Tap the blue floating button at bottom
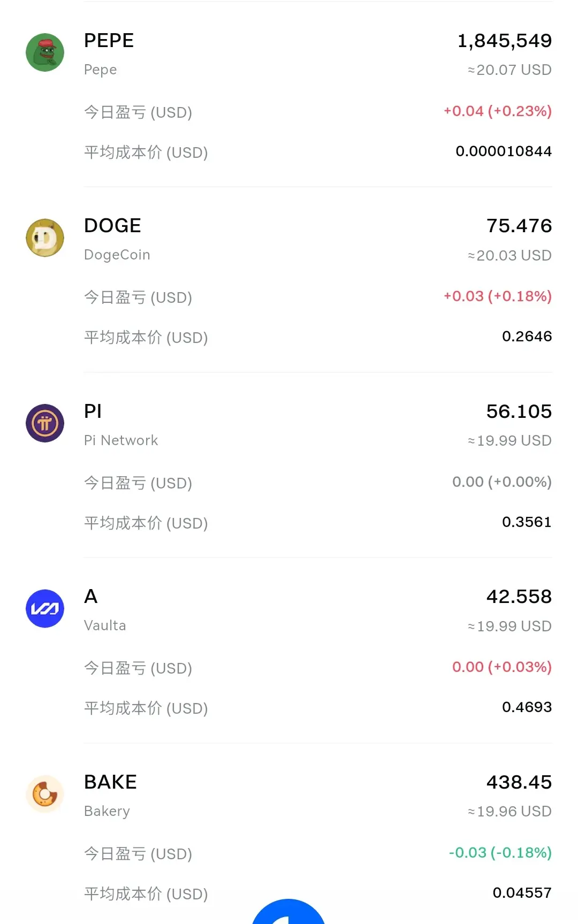The height and width of the screenshot is (924, 578). click(x=288, y=912)
